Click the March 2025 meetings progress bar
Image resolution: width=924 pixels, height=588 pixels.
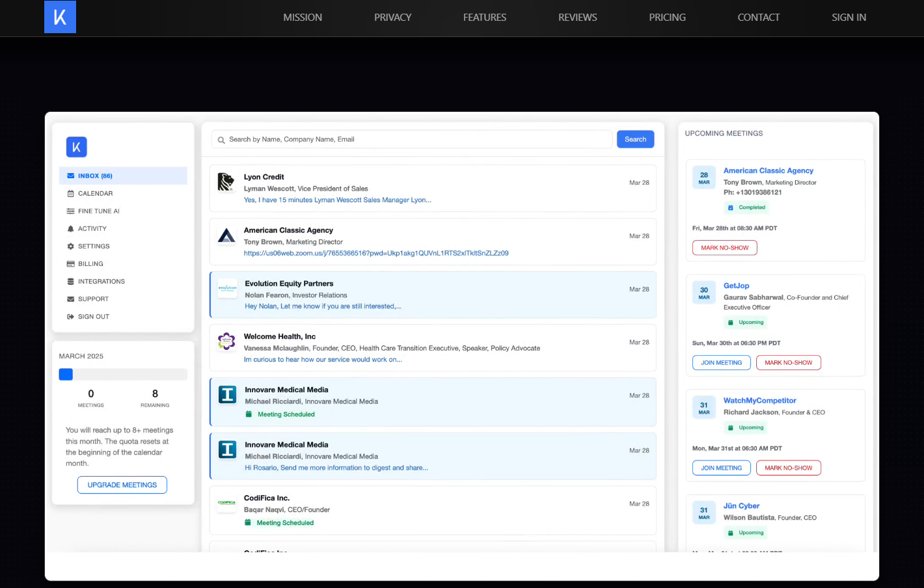pyautogui.click(x=123, y=374)
